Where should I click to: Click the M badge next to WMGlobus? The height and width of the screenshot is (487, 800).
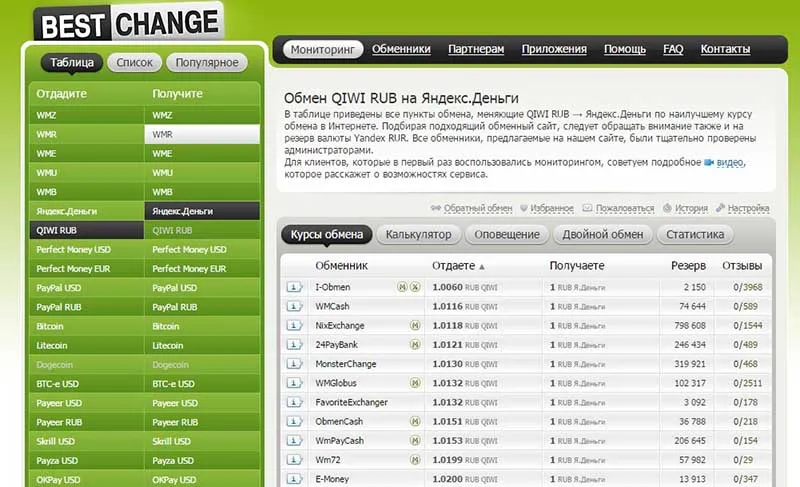point(415,383)
